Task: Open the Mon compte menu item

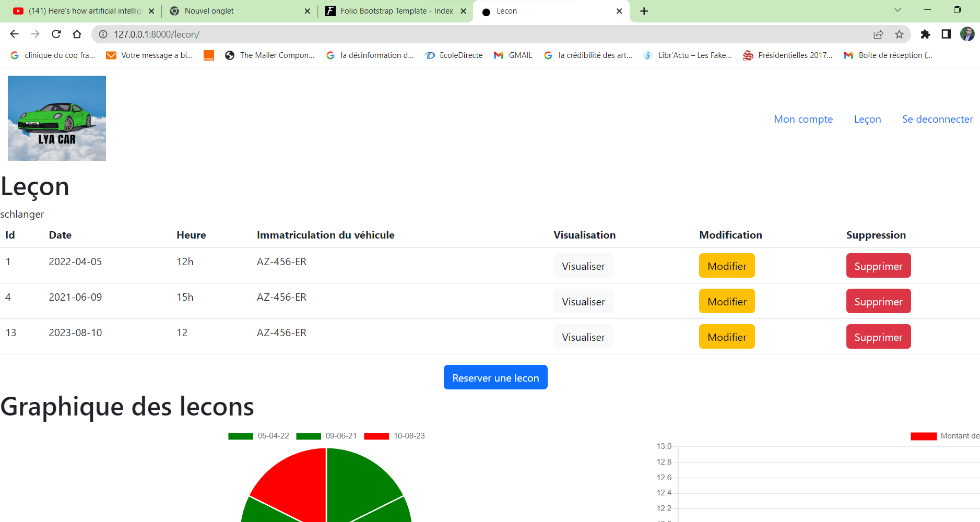Action: 803,119
